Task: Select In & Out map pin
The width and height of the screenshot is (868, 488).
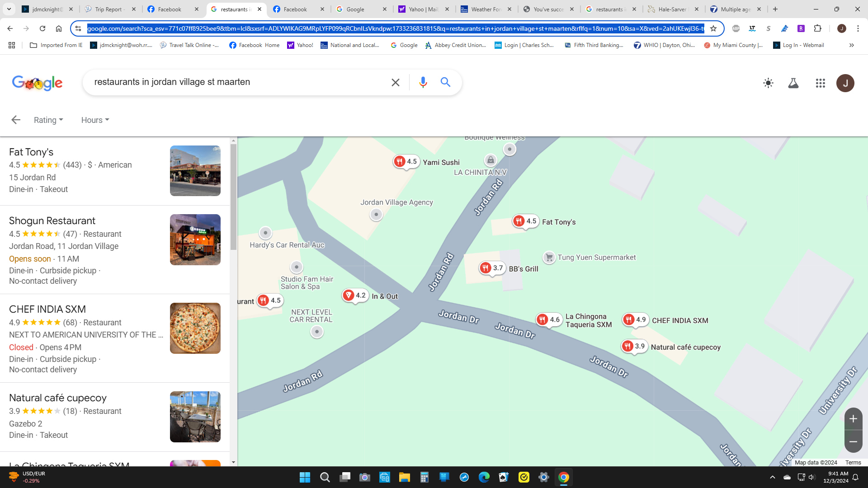Action: click(355, 296)
